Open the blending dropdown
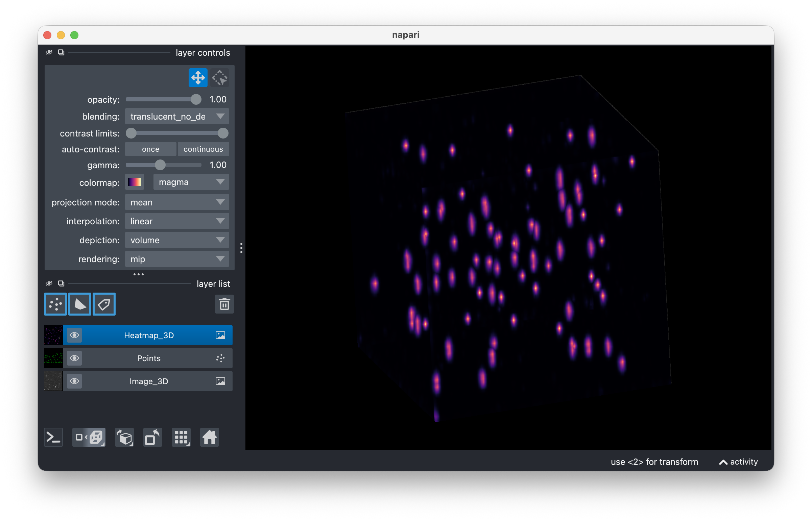Viewport: 812px width, 521px height. 177,116
